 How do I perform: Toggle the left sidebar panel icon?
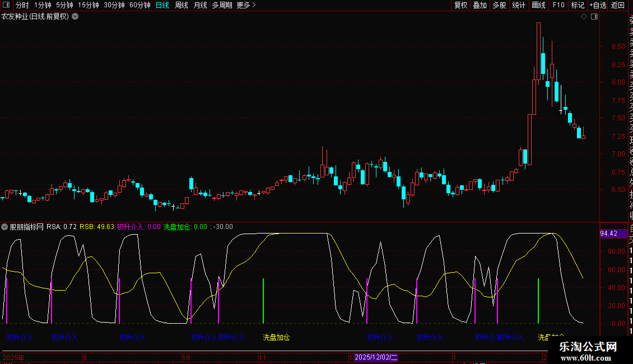(x=6, y=5)
